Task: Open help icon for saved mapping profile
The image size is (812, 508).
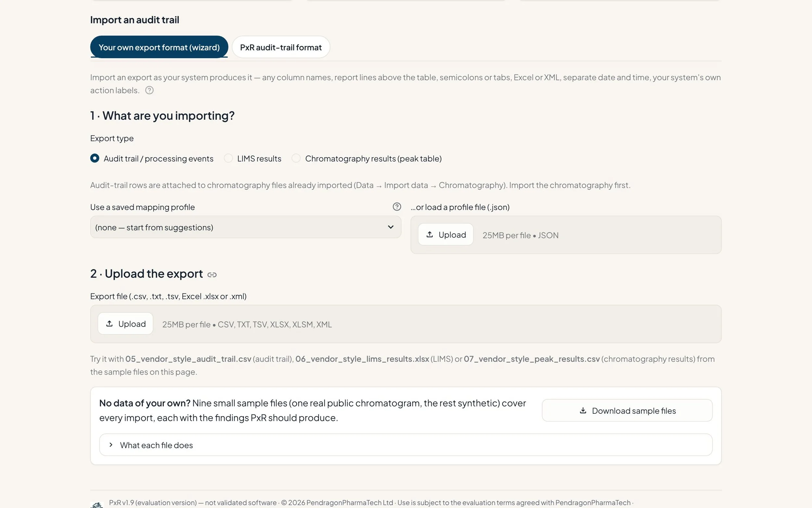Action: tap(397, 207)
